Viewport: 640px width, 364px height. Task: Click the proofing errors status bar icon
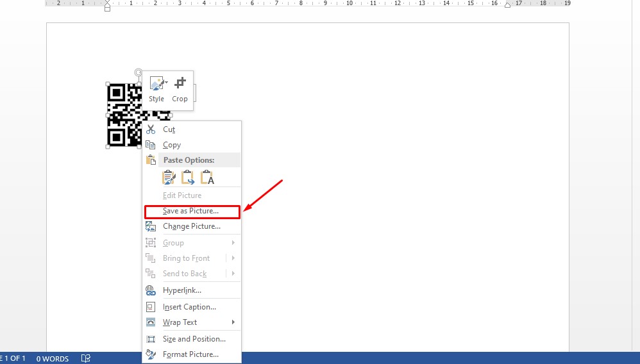tap(86, 358)
